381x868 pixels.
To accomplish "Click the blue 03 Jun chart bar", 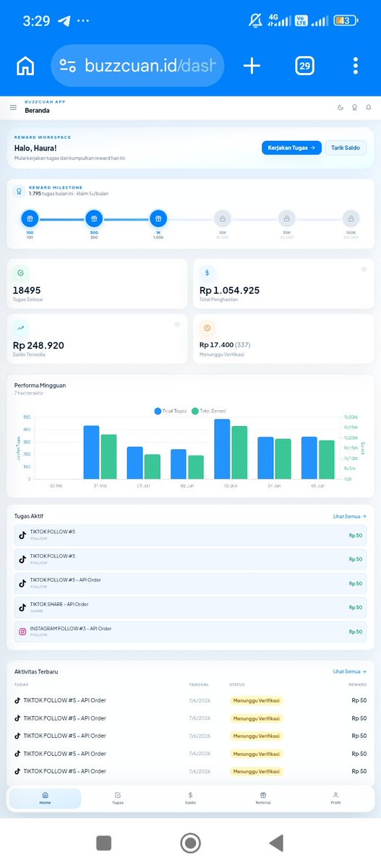I will click(222, 448).
